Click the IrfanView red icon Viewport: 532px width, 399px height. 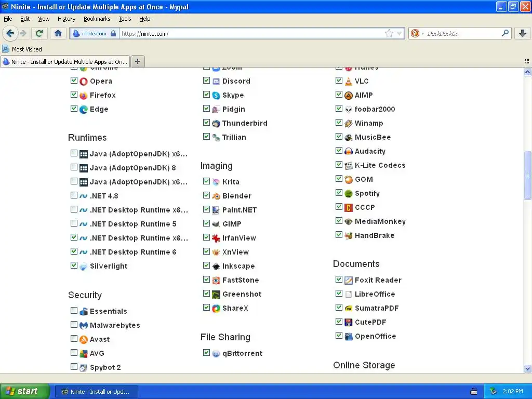(x=216, y=238)
